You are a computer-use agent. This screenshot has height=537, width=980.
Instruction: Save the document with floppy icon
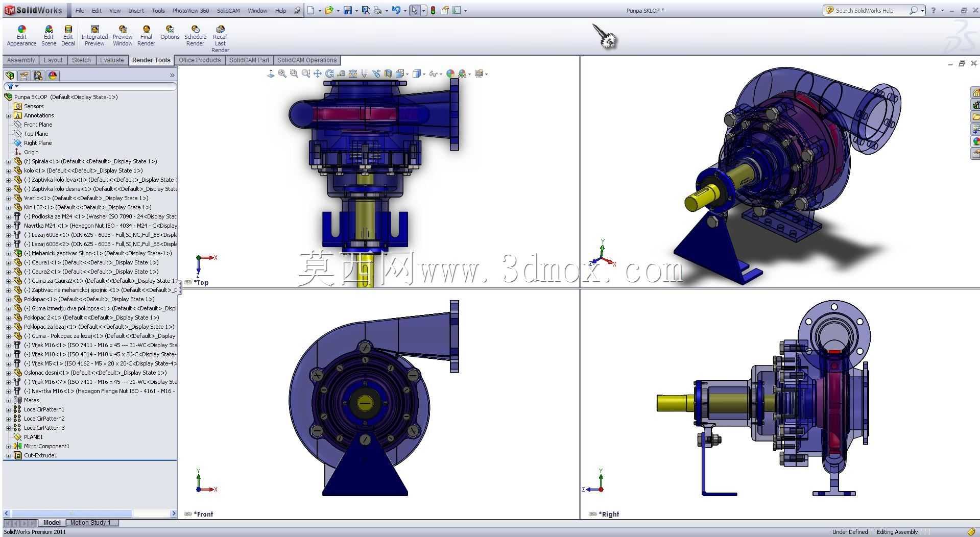[x=347, y=10]
